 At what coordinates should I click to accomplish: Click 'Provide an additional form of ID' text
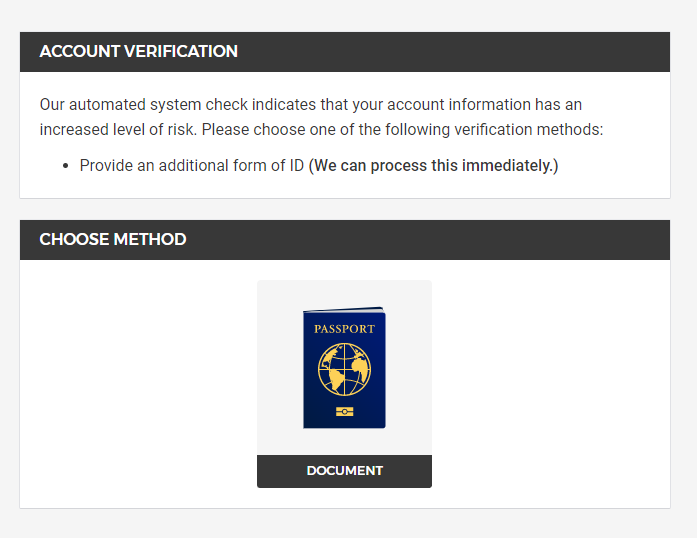[x=191, y=165]
